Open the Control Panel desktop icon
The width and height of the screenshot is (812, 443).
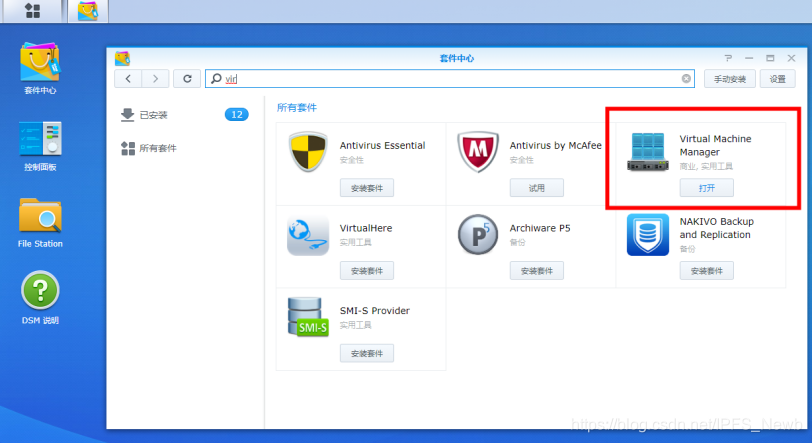[x=40, y=146]
